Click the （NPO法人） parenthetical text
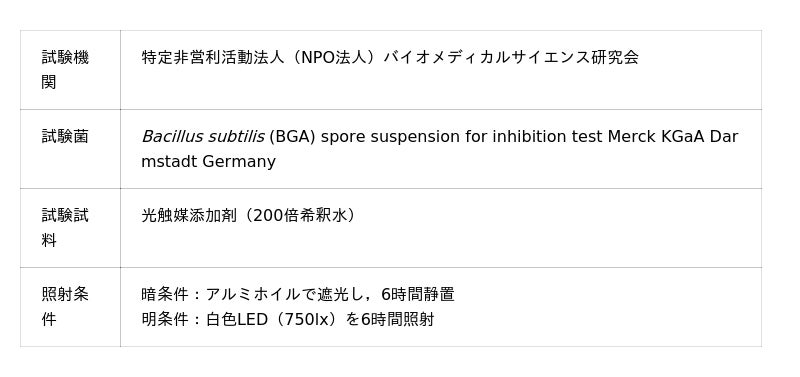Viewport: 800px width, 377px height. [x=333, y=57]
